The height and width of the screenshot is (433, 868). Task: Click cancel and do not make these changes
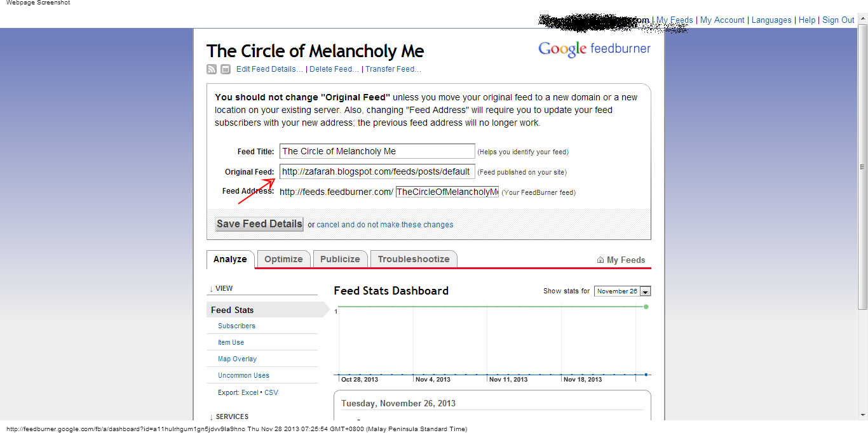[385, 225]
